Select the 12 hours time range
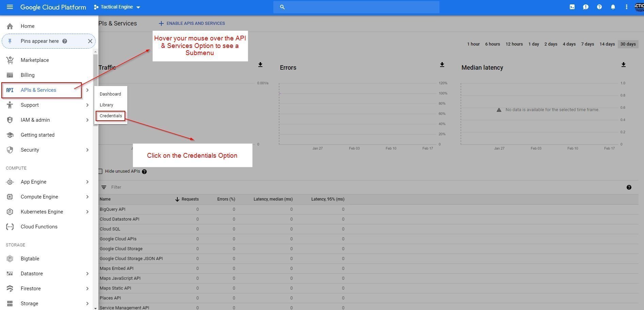This screenshot has height=310, width=644. click(x=514, y=44)
